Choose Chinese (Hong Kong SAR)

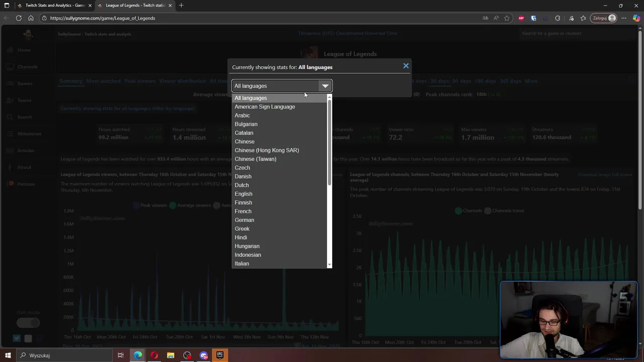279,150
